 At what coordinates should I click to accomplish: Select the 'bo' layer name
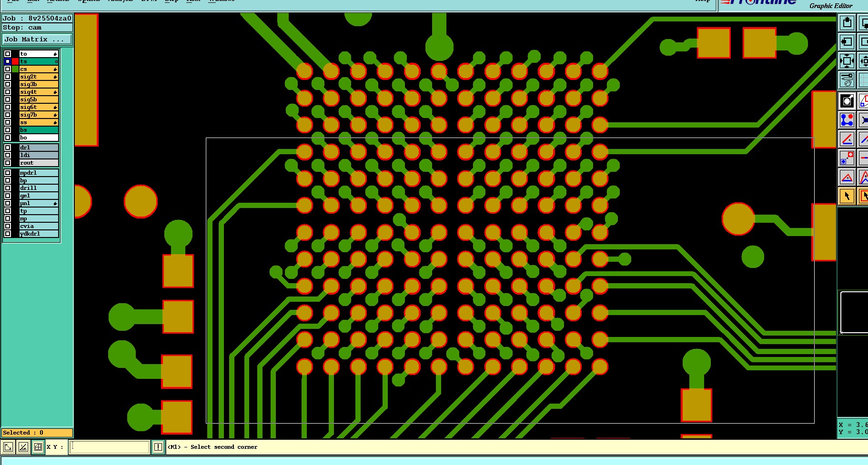pyautogui.click(x=39, y=138)
